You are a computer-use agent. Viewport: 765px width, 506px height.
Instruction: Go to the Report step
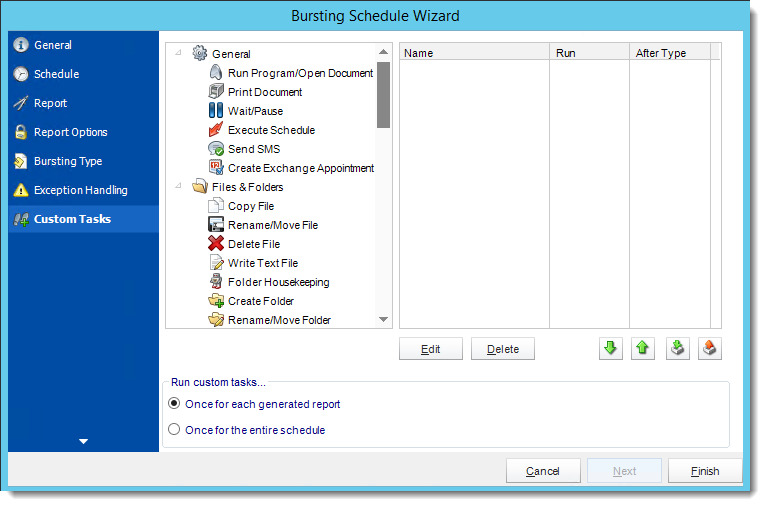pos(83,103)
